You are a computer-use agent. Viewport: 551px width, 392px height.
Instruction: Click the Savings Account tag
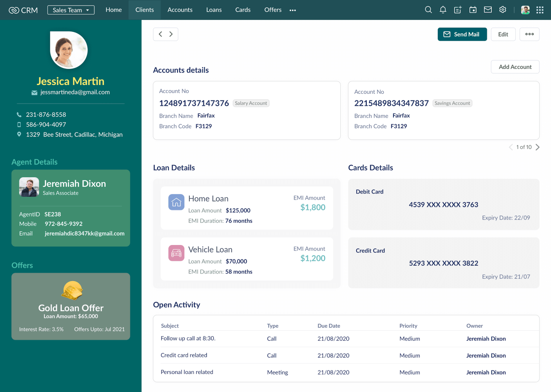click(452, 103)
